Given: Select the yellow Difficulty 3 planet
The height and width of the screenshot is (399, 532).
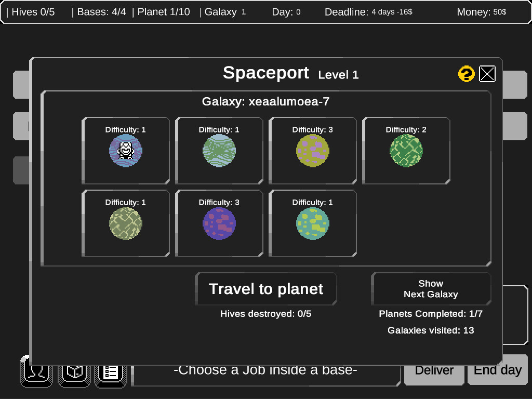Looking at the screenshot, I should click(x=312, y=151).
